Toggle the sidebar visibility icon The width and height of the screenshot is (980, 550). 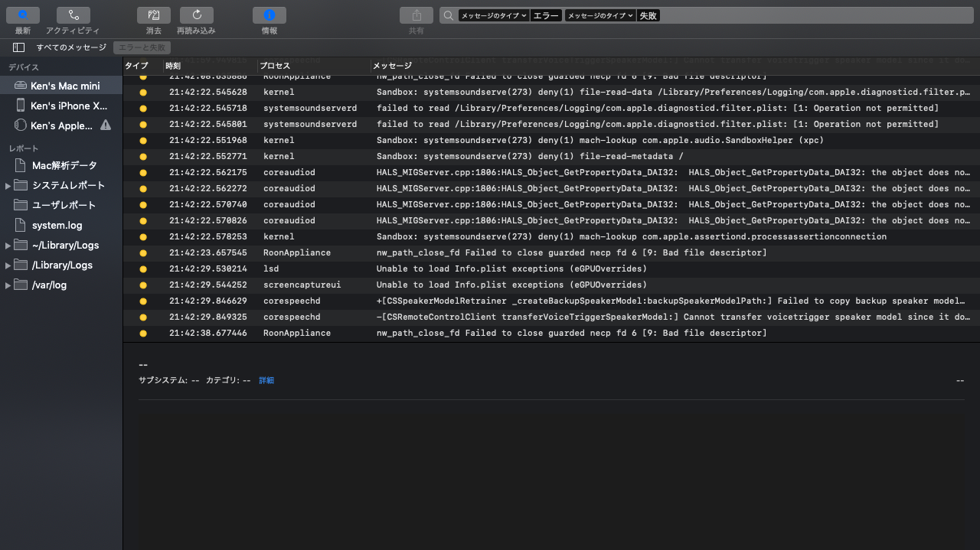coord(18,47)
